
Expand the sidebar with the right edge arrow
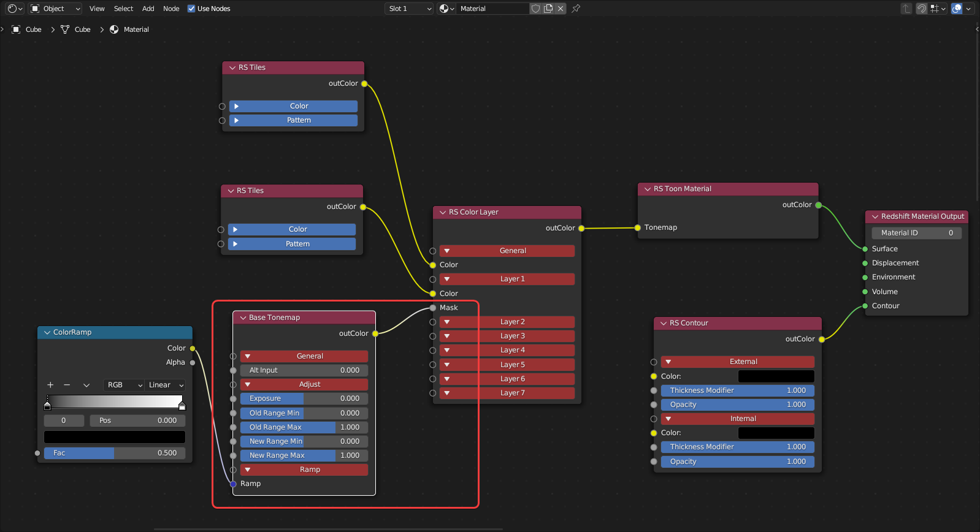[x=977, y=29]
